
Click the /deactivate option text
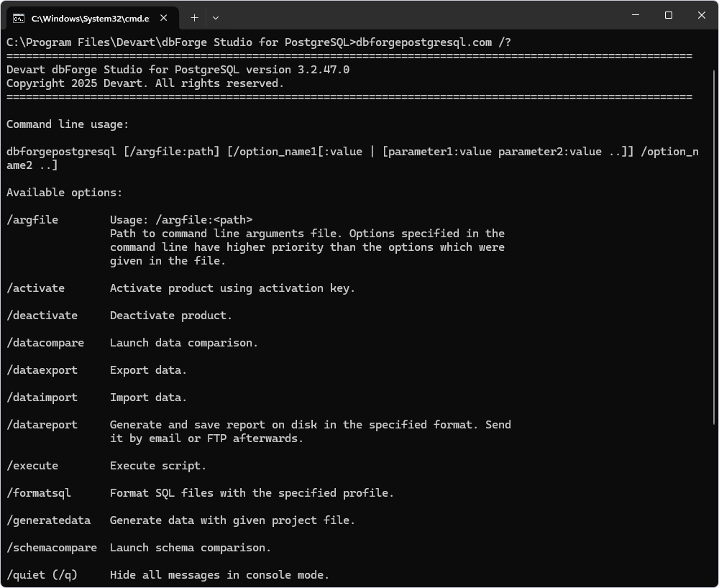pyautogui.click(x=42, y=316)
